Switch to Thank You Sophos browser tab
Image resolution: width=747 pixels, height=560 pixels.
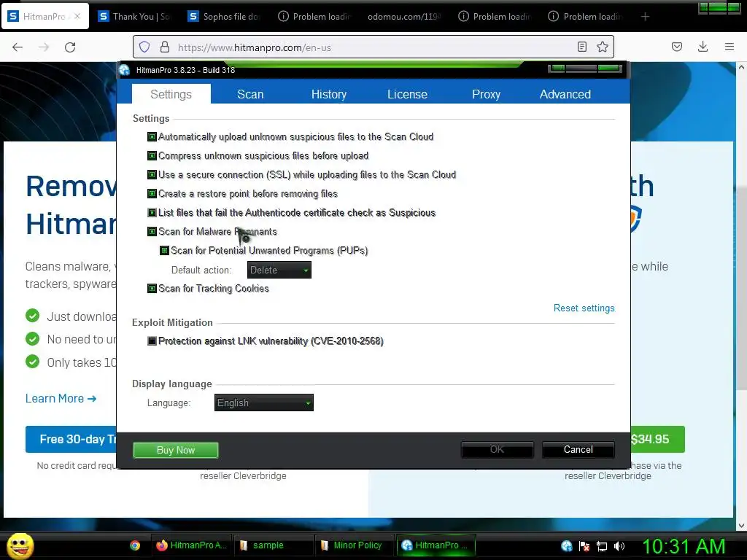[134, 17]
